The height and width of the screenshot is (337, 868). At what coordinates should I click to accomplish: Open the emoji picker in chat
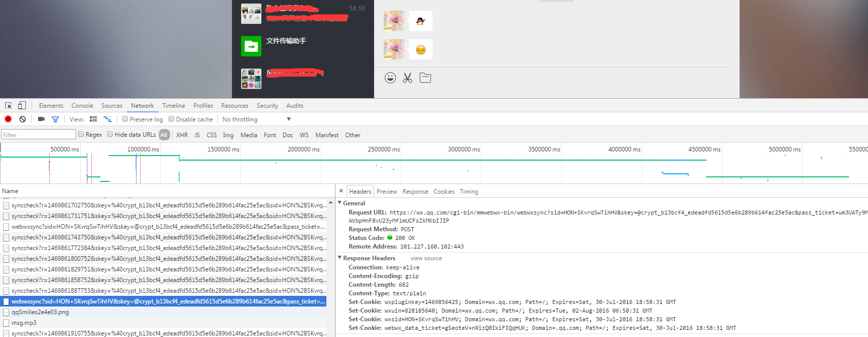(390, 78)
